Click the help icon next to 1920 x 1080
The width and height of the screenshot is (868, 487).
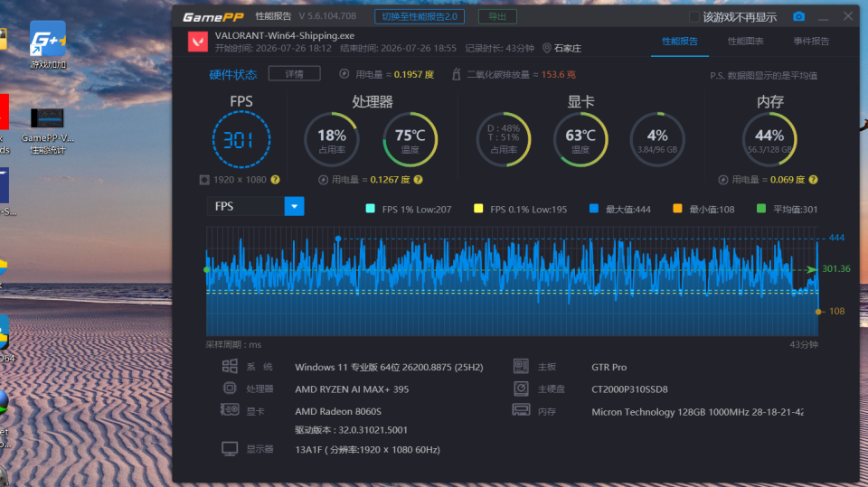click(x=275, y=180)
